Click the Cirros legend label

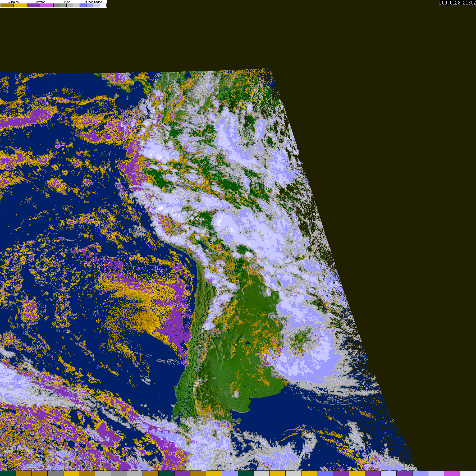66,2
